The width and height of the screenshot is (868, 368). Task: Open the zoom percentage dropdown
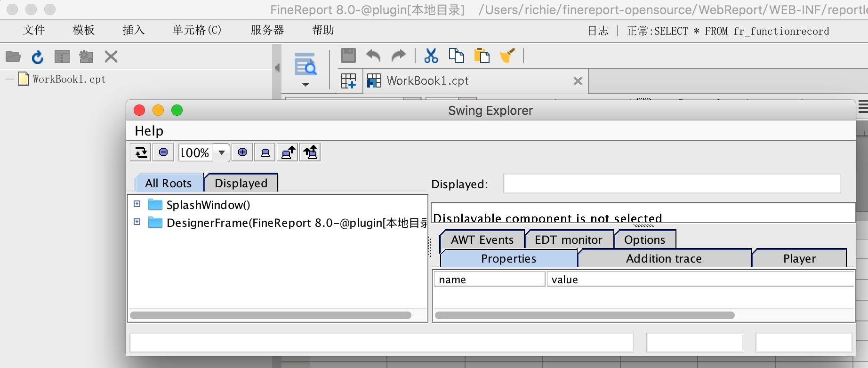click(221, 152)
